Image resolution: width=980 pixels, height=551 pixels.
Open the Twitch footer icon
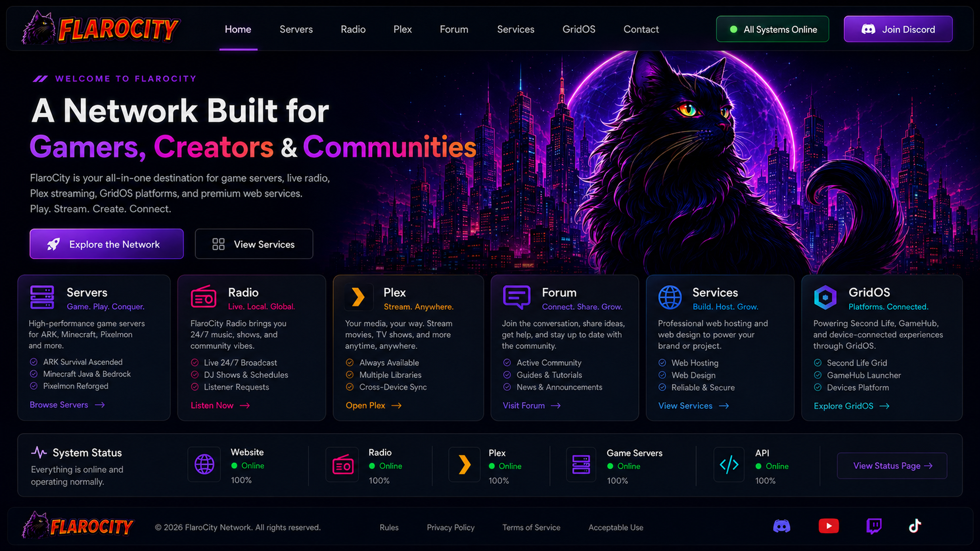(874, 526)
